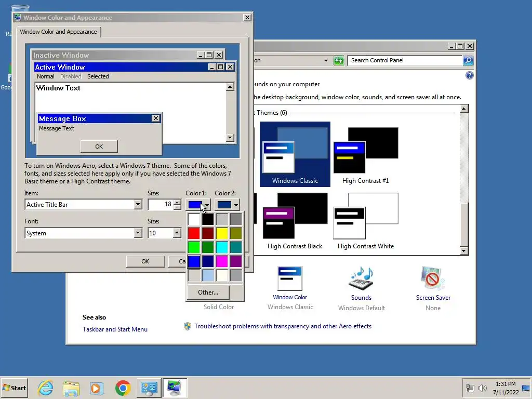The height and width of the screenshot is (399, 532).
Task: Launch Google Chrome from the taskbar
Action: 123,388
